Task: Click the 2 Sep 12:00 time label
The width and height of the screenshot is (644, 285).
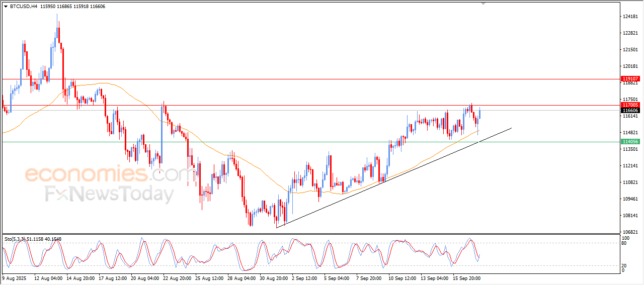Action: pyautogui.click(x=305, y=277)
